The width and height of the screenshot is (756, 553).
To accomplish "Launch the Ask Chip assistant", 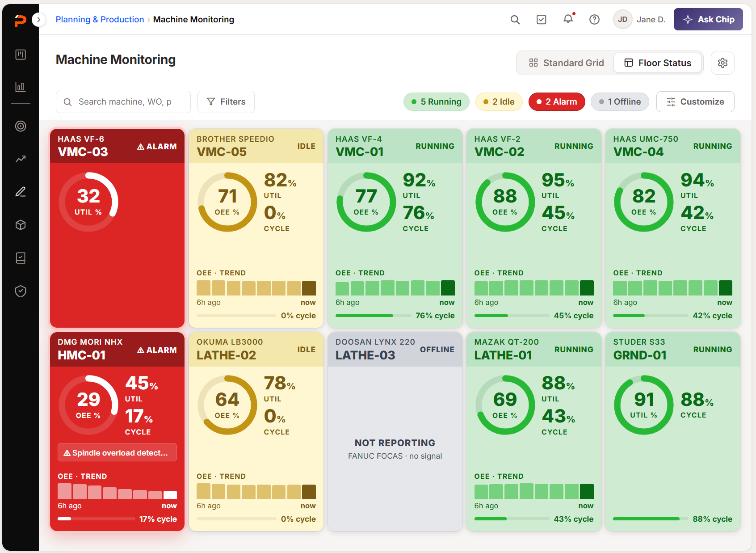I will tap(708, 20).
